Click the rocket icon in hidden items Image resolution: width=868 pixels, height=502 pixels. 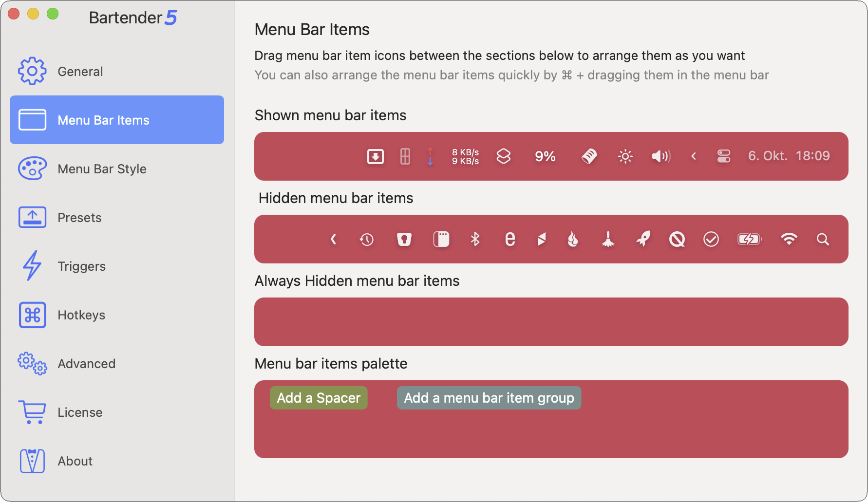coord(643,239)
